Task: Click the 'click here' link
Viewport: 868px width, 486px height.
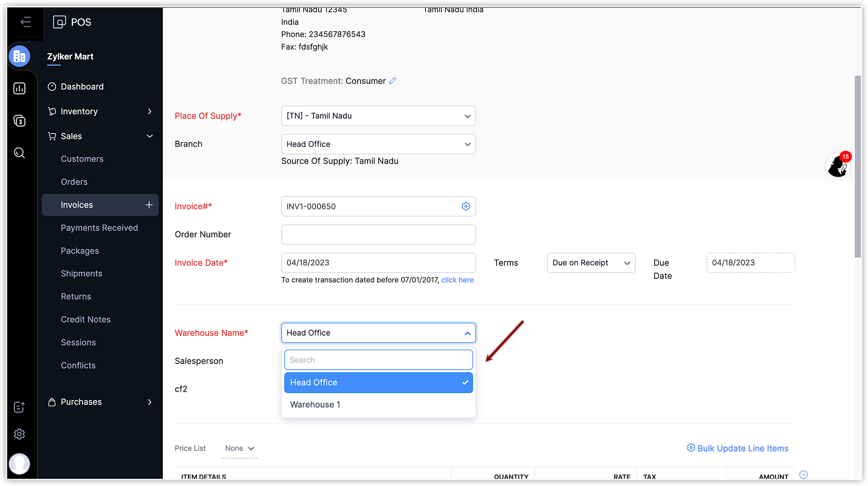Action: click(x=457, y=280)
